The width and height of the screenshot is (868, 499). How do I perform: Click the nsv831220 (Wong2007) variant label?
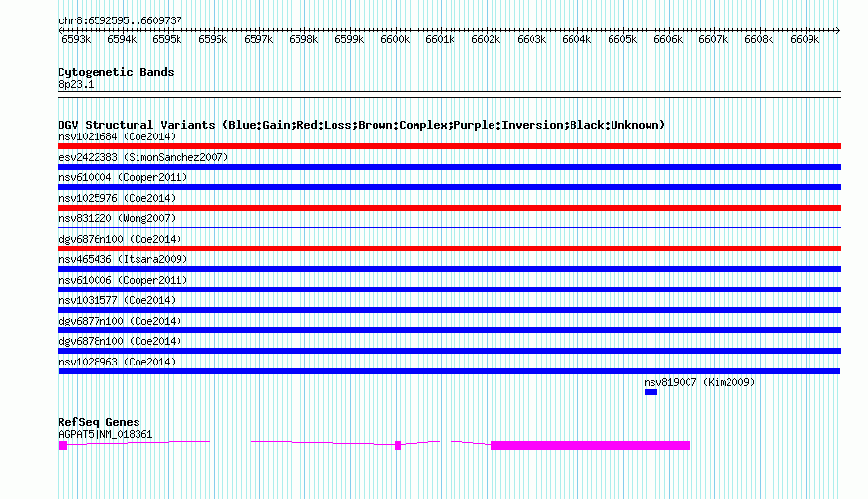[x=117, y=218]
